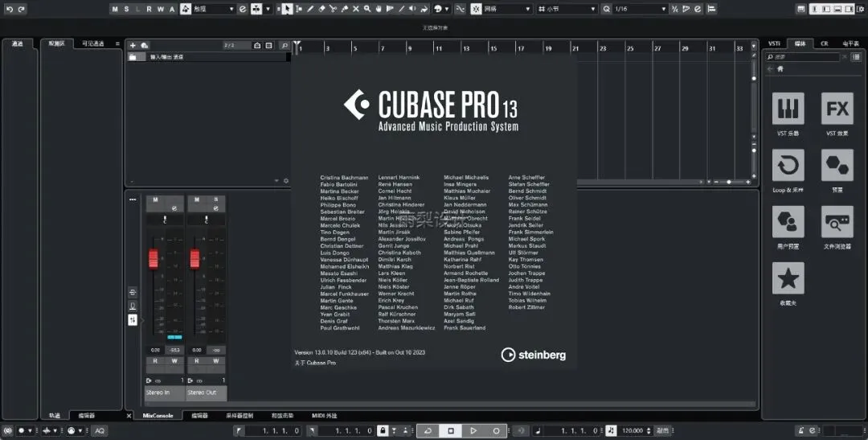Select the Draw pencil tool
The height and width of the screenshot is (440, 868).
pyautogui.click(x=310, y=9)
